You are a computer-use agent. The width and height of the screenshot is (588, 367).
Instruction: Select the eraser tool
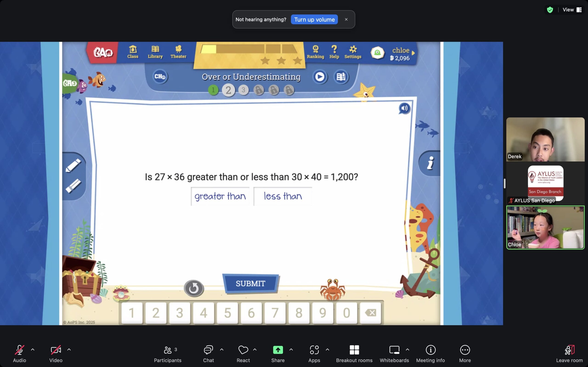(x=73, y=186)
